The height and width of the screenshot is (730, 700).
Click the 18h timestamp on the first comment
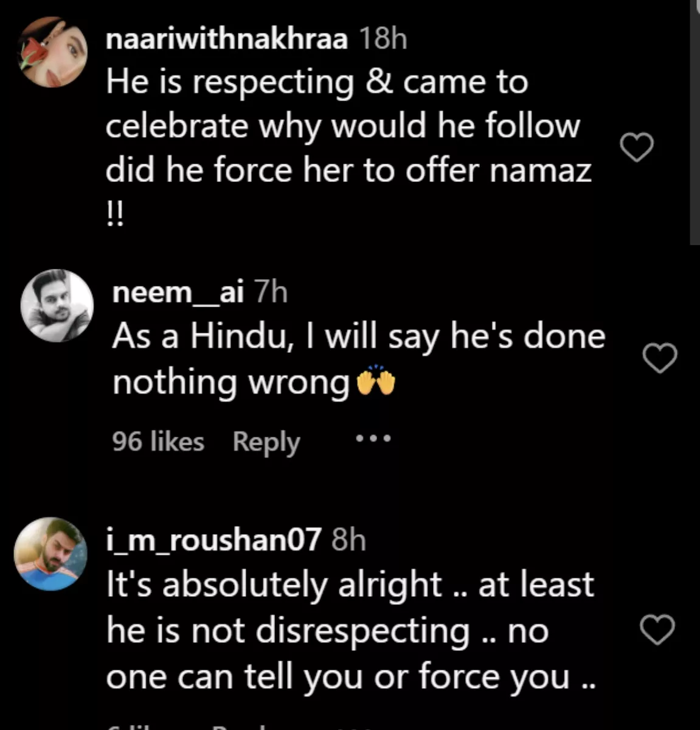coord(383,40)
